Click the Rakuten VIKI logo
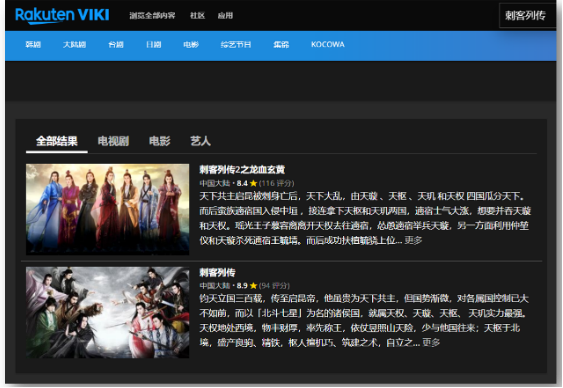Image resolution: width=563 pixels, height=388 pixels. click(x=62, y=16)
